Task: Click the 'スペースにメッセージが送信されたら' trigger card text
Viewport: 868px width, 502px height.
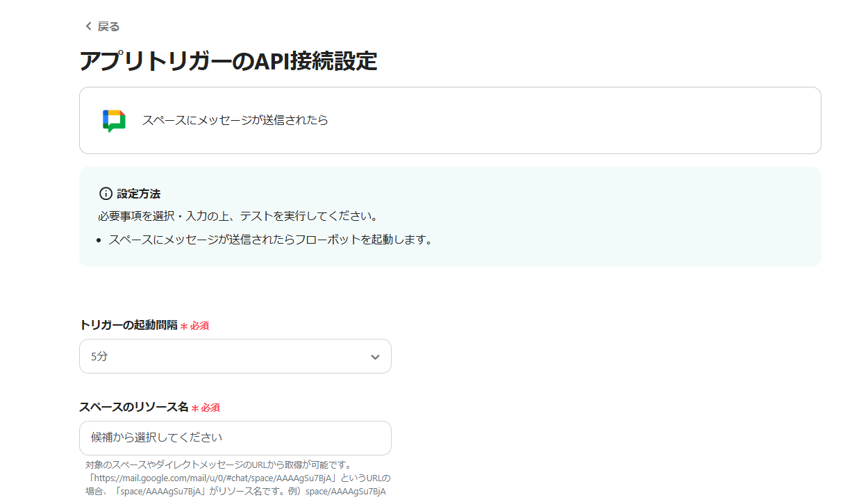Action: (235, 120)
